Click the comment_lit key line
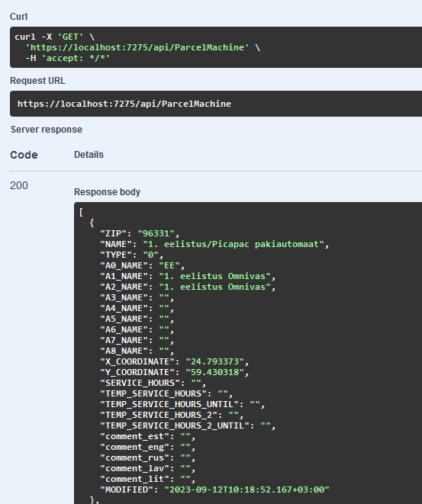Screen dimensions: 422x504 (148, 479)
